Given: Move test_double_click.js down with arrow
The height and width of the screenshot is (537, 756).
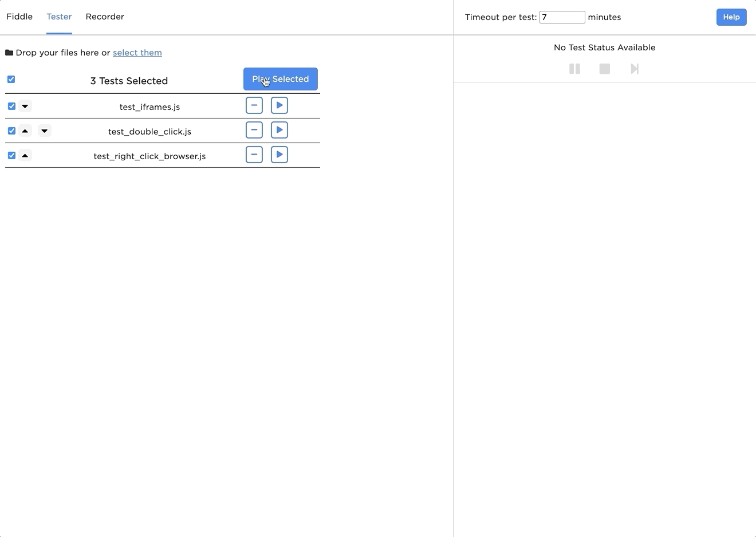Looking at the screenshot, I should click(x=44, y=131).
